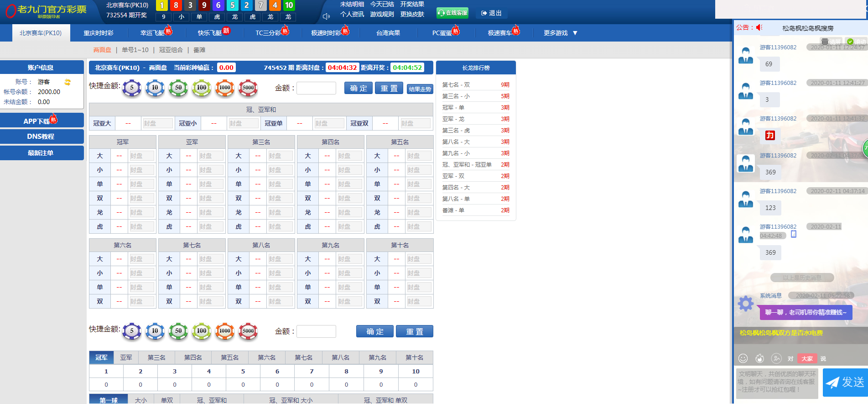Click the image upload icon in chat
This screenshot has width=868, height=404.
click(x=776, y=358)
